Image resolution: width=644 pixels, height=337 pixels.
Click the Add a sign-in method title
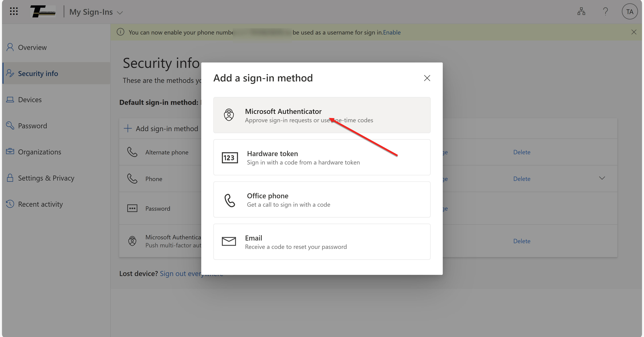pyautogui.click(x=263, y=78)
